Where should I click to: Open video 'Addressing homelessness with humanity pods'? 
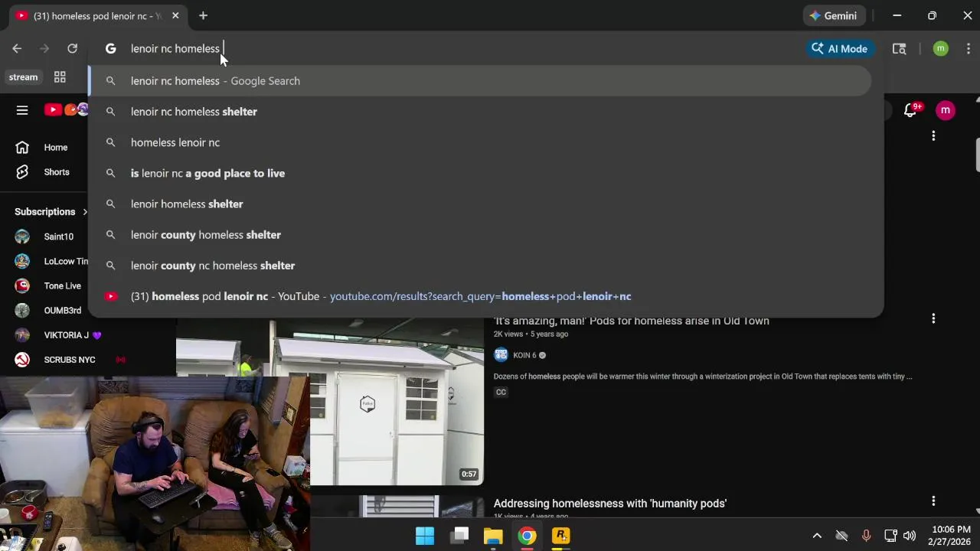pyautogui.click(x=610, y=504)
